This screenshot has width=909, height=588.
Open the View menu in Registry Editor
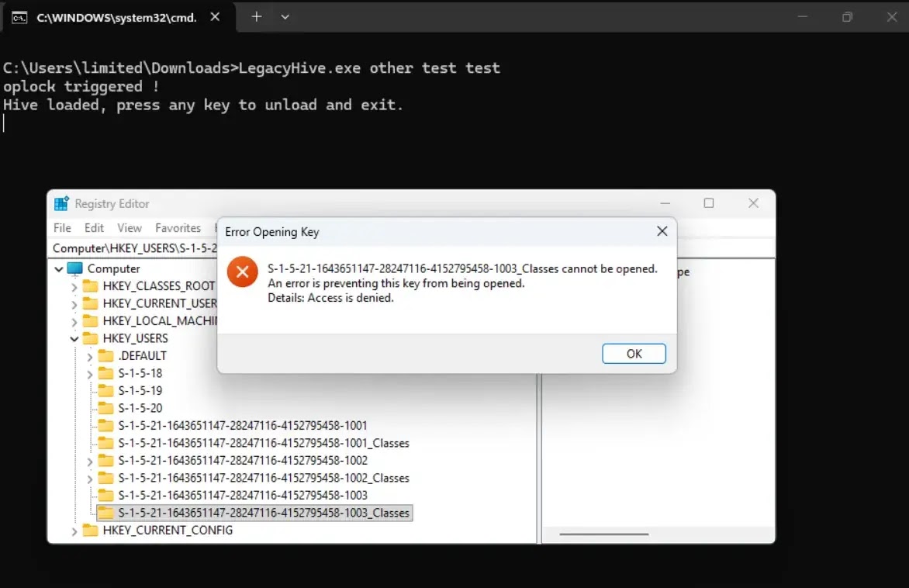130,228
